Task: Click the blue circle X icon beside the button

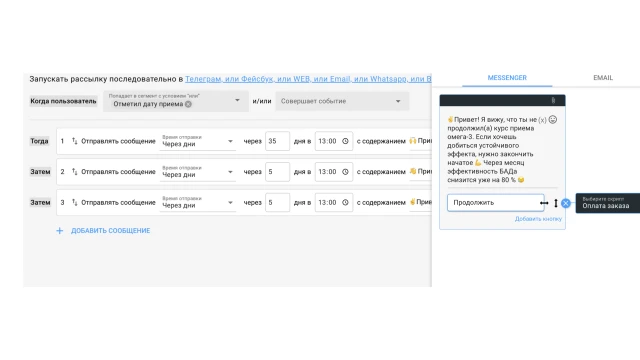Action: click(x=566, y=203)
